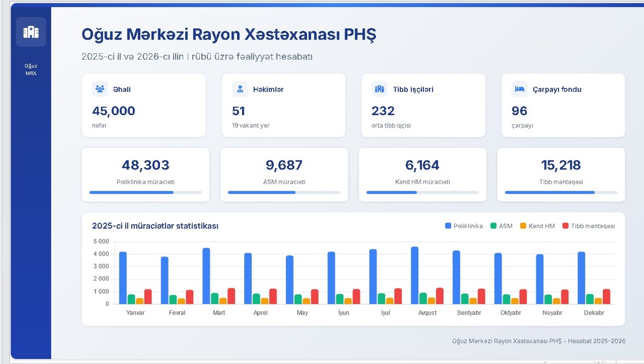The height and width of the screenshot is (364, 644).
Task: Click the Əhali people icon
Action: point(100,89)
